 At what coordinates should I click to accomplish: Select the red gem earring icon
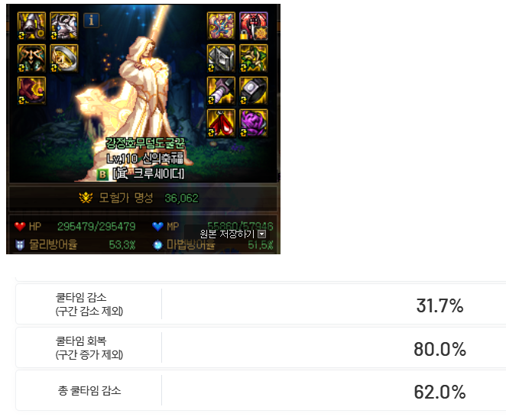coord(221,123)
